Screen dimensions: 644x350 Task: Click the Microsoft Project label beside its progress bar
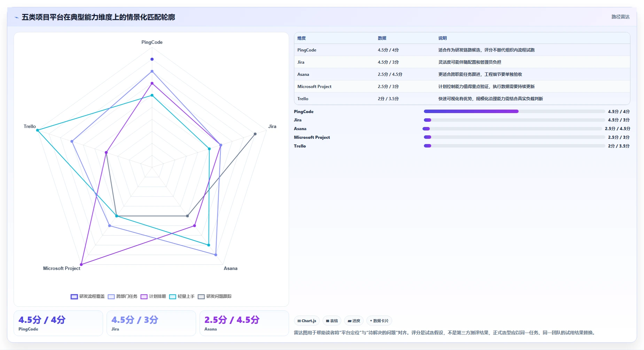click(312, 137)
